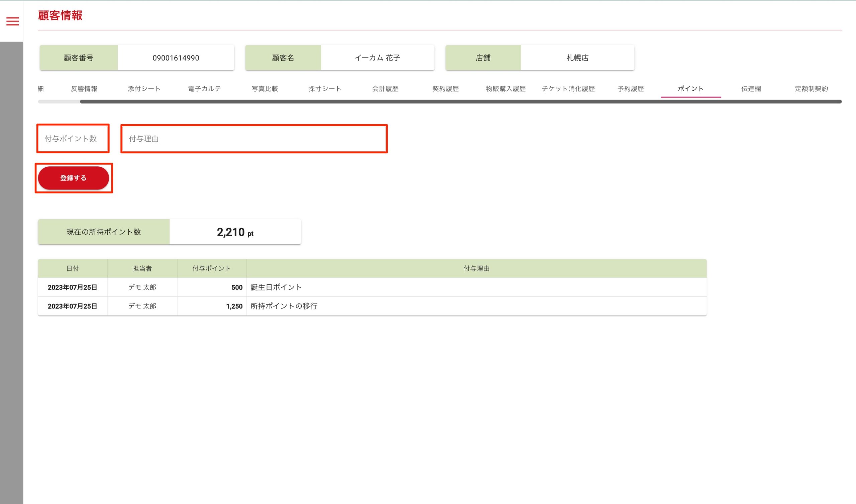856x504 pixels.
Task: Select the 電子カルテ tab
Action: (205, 89)
